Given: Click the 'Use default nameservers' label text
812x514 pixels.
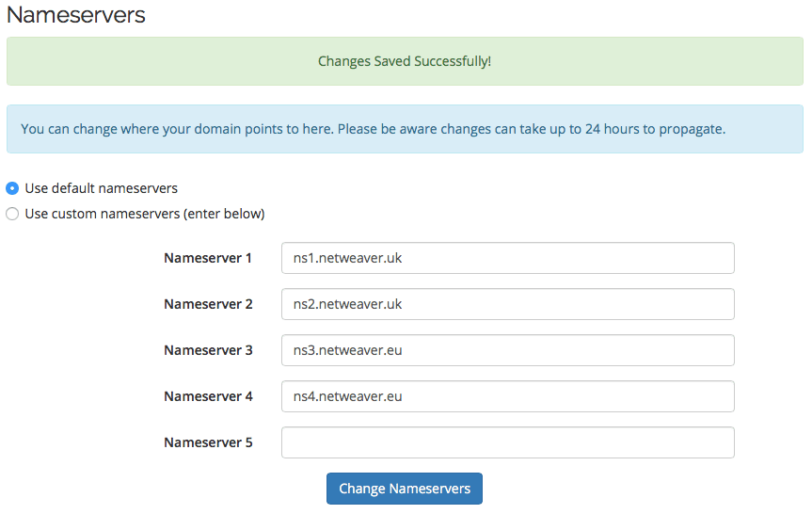Looking at the screenshot, I should click(101, 188).
